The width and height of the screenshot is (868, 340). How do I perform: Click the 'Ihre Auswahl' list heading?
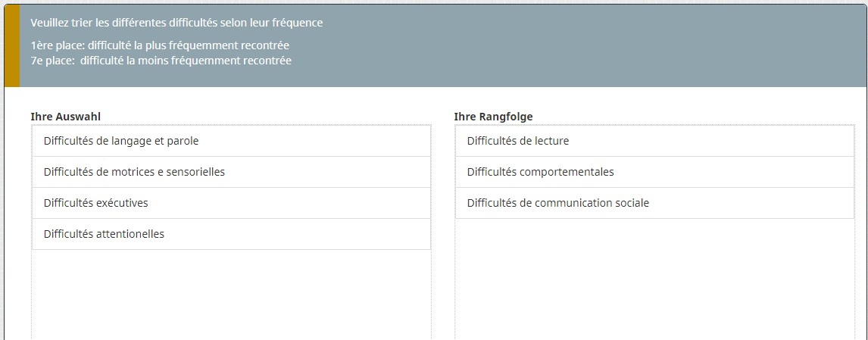(66, 117)
